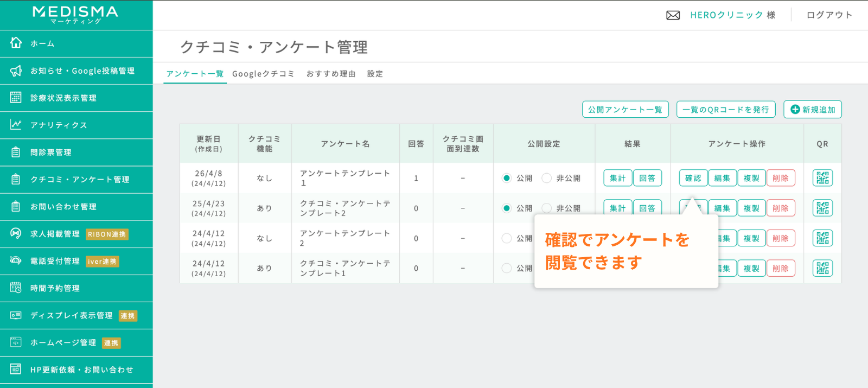
Task: Click the RIBON連携 badge
Action: (x=107, y=234)
